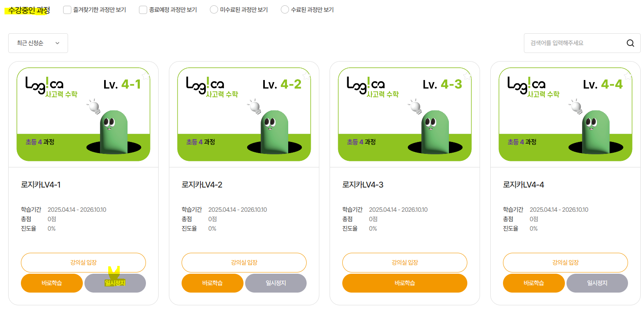Select 수료된 과정만 보기 radio option
Image resolution: width=644 pixels, height=309 pixels.
tap(285, 9)
